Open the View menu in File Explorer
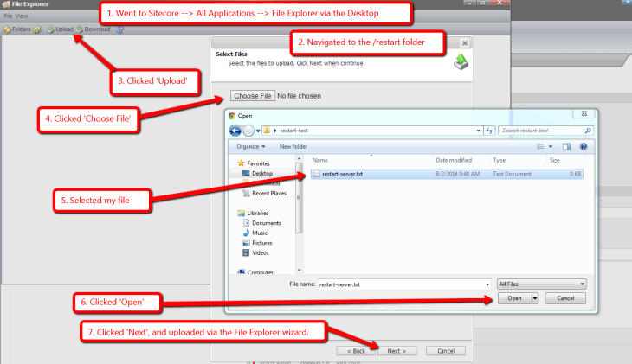The height and width of the screenshot is (364, 632). click(x=22, y=16)
